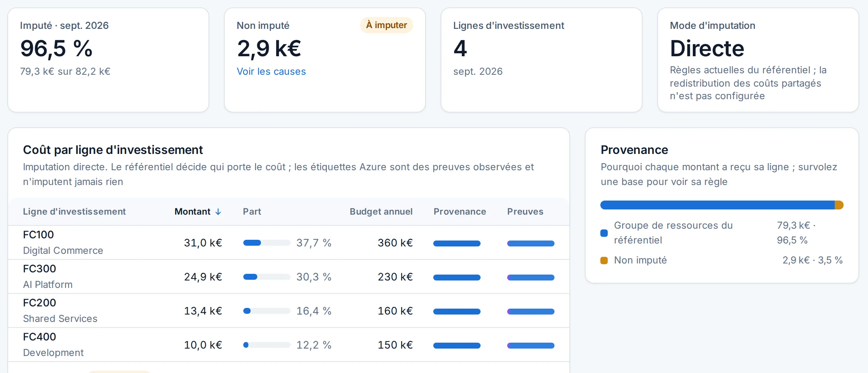Select the FC100 row code
The height and width of the screenshot is (373, 868).
[38, 235]
